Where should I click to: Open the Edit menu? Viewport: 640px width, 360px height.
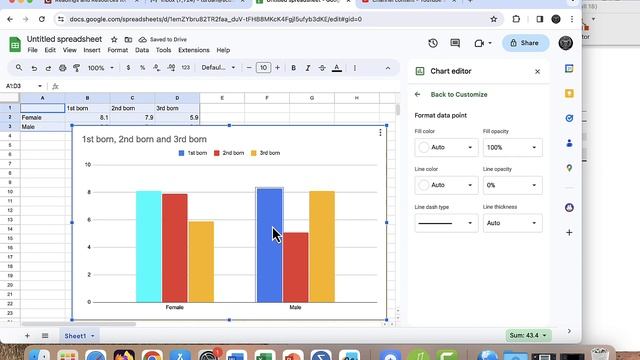tap(50, 50)
